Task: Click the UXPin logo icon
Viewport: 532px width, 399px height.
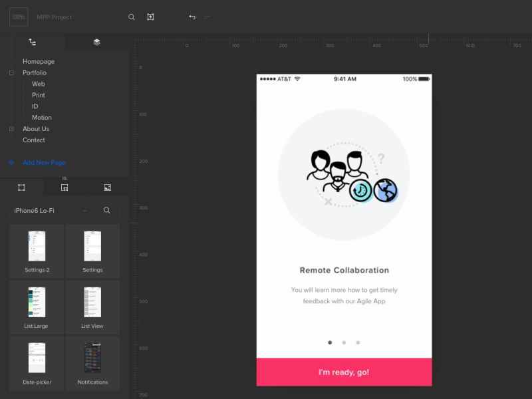Action: (x=18, y=17)
